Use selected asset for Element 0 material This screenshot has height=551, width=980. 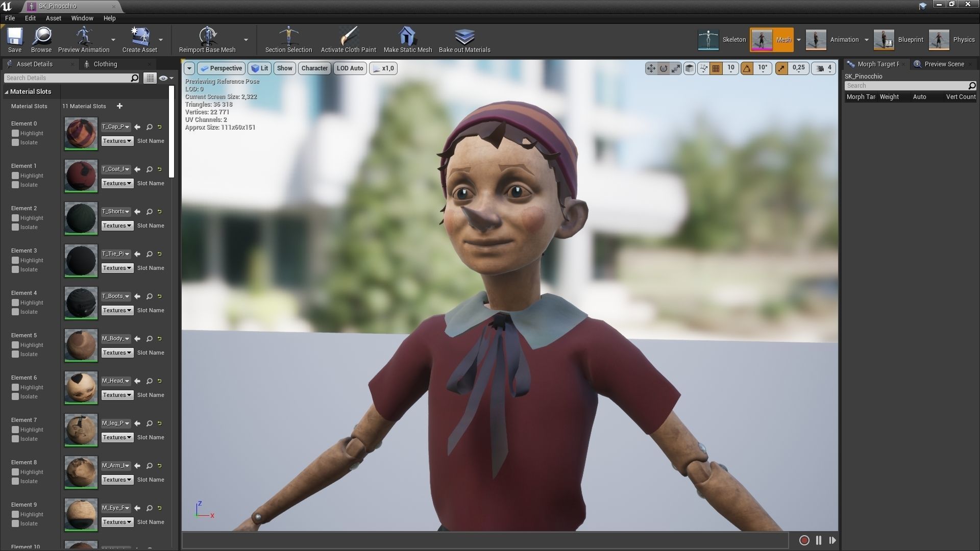(137, 127)
